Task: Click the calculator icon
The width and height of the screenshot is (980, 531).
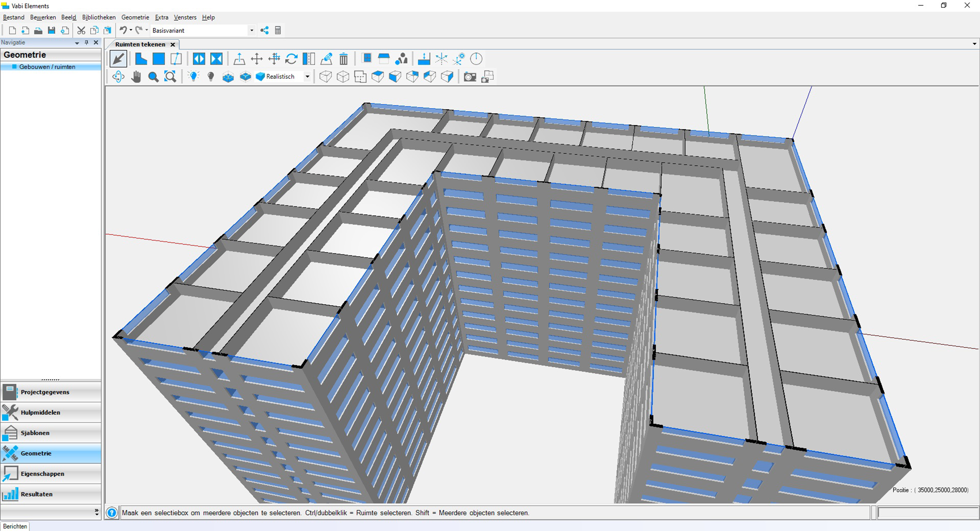Action: tap(278, 30)
